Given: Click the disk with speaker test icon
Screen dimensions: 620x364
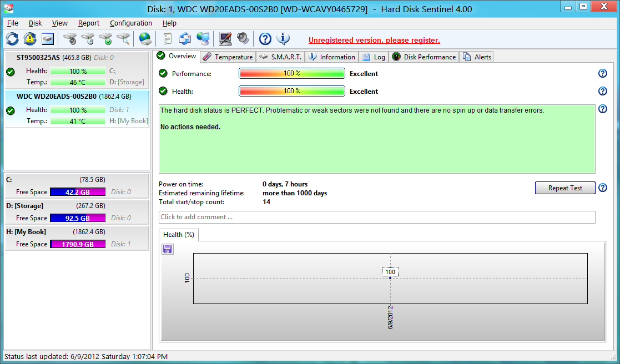Looking at the screenshot, I should 70,39.
